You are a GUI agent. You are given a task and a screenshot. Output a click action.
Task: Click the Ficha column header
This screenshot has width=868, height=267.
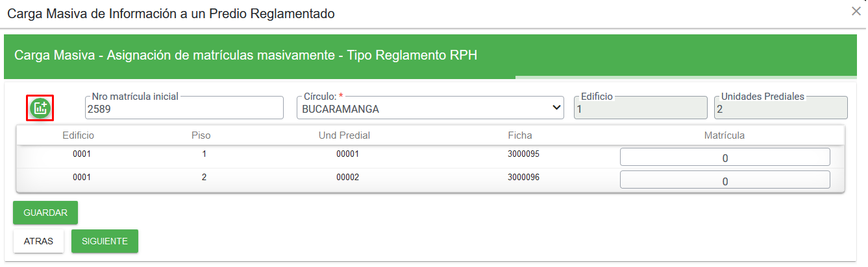[520, 135]
